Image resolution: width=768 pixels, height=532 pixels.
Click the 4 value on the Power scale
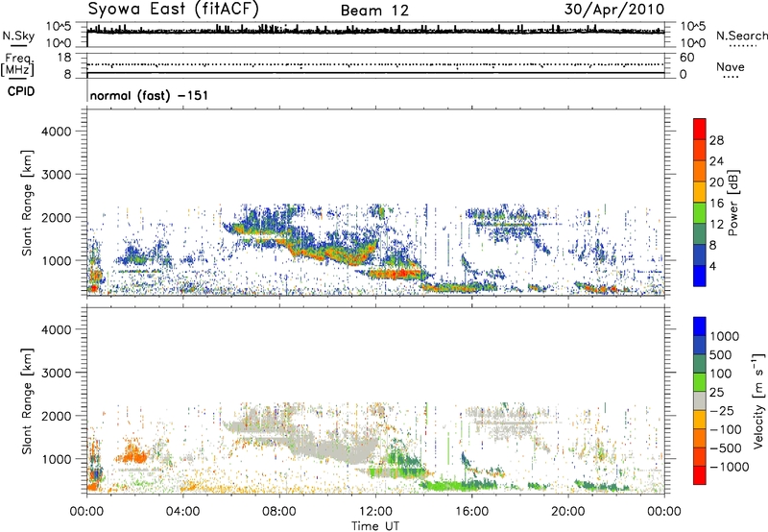[713, 266]
